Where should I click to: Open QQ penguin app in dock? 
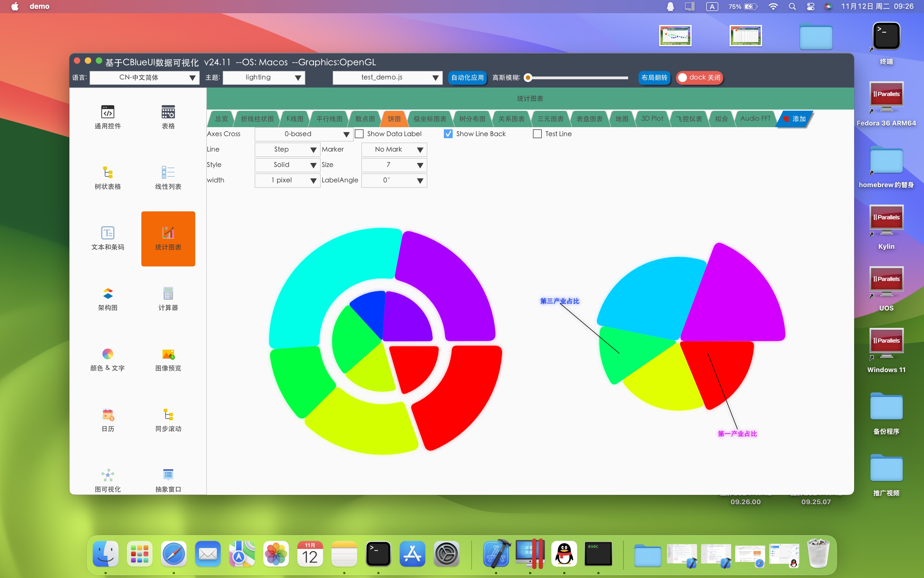564,554
